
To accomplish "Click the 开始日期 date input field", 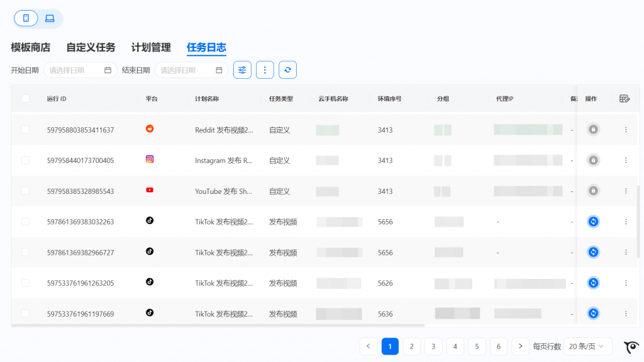I will click(79, 71).
